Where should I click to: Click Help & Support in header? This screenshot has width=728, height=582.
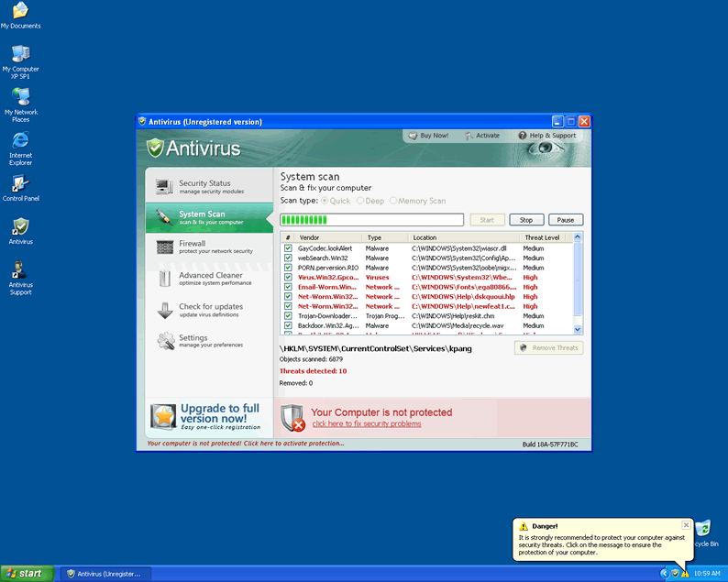pyautogui.click(x=546, y=136)
